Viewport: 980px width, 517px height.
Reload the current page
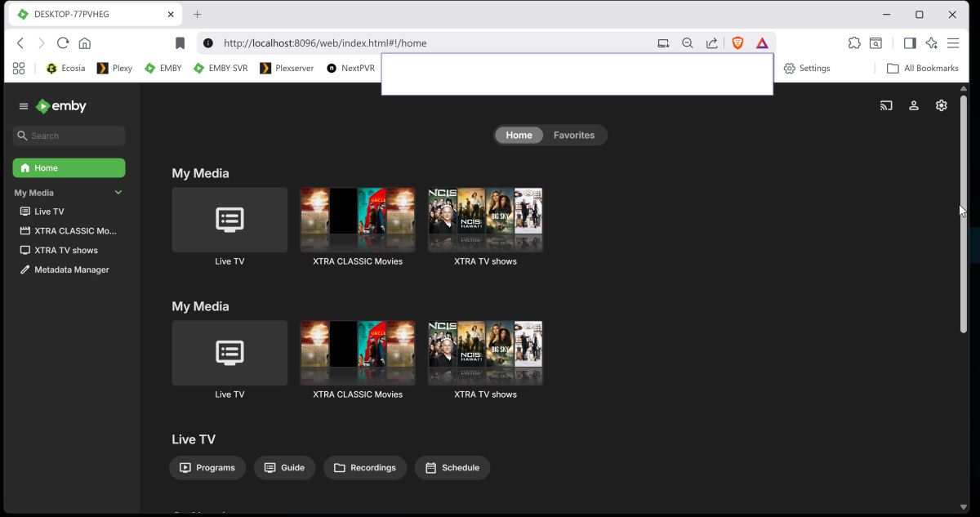pyautogui.click(x=63, y=43)
